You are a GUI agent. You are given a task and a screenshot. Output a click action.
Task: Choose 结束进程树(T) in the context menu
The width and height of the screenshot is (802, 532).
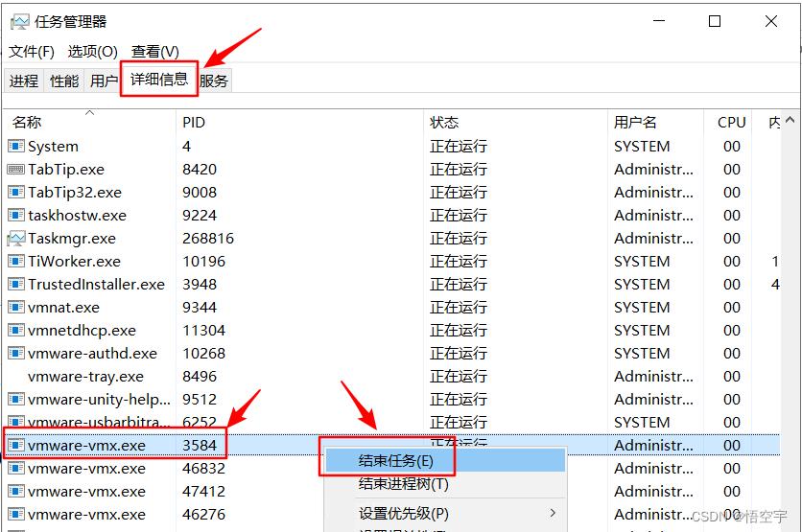click(x=445, y=483)
